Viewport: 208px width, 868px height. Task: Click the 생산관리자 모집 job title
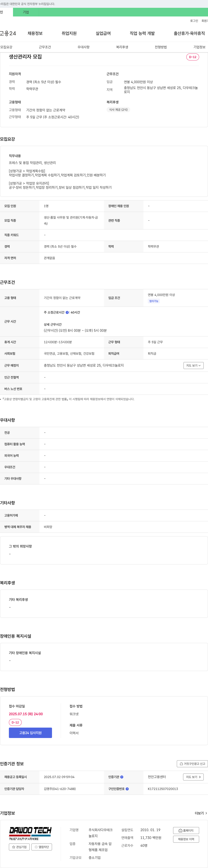pyautogui.click(x=25, y=57)
